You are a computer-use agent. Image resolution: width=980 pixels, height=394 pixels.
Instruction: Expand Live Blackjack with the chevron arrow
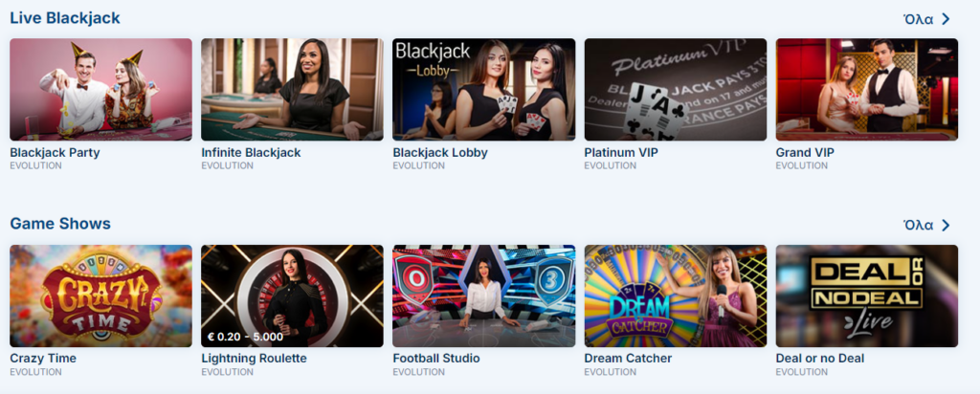coord(946,19)
